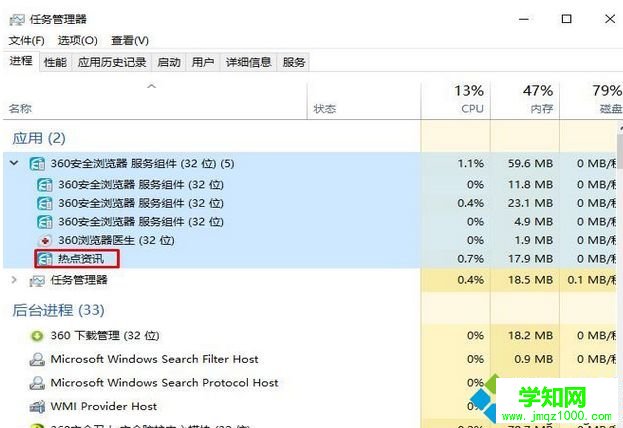Maximize the Task Manager window
623x428 pixels.
tap(567, 19)
